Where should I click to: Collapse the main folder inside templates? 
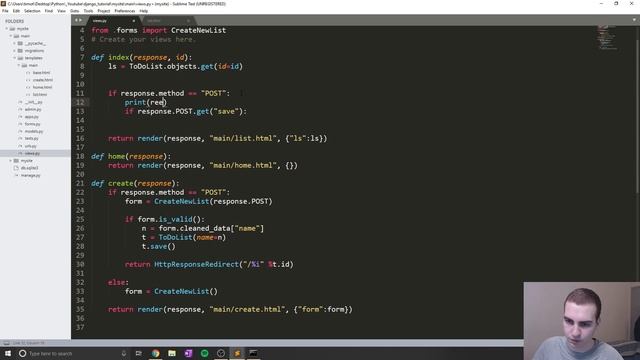tap(18, 65)
